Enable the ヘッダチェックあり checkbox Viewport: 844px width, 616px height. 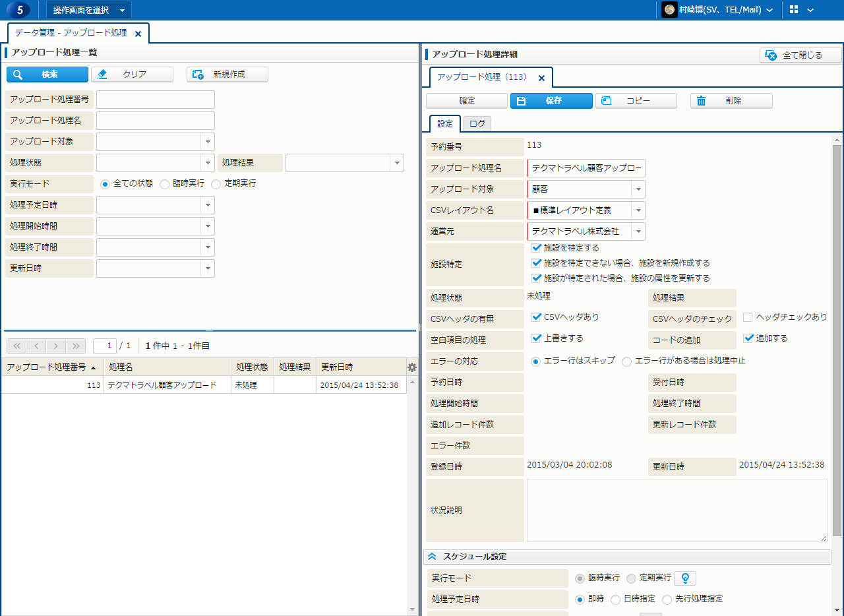(x=748, y=317)
